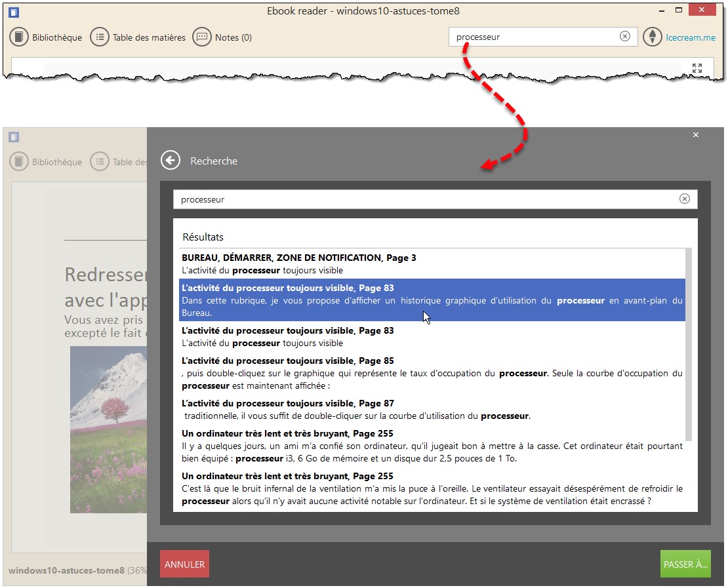Close the Recherche overlay panel
Viewport: 728px width, 588px height.
coord(696,135)
